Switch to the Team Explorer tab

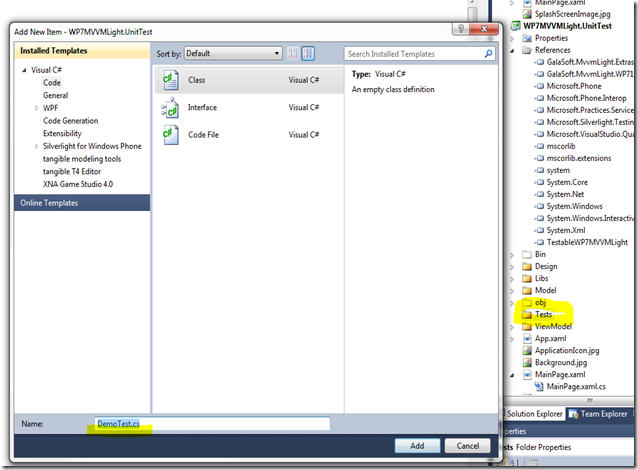[x=598, y=414]
